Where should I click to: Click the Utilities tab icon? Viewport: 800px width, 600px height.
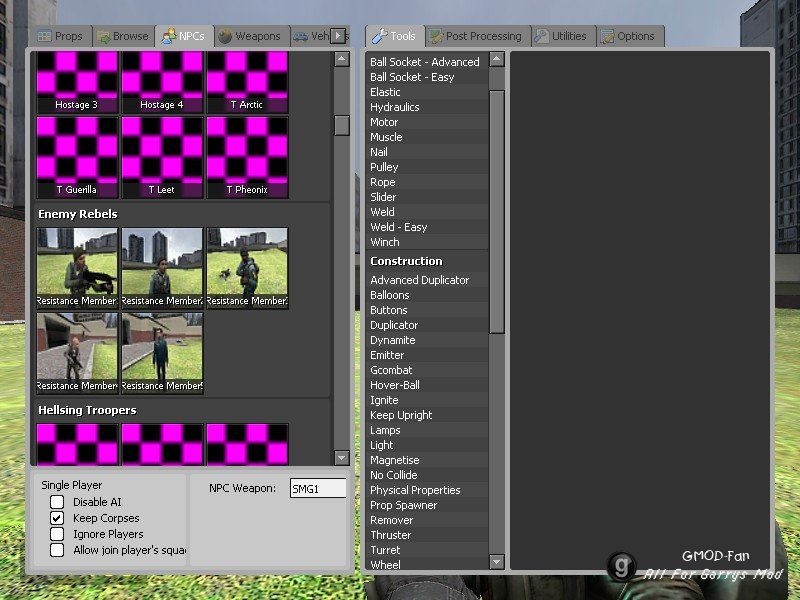coord(541,36)
